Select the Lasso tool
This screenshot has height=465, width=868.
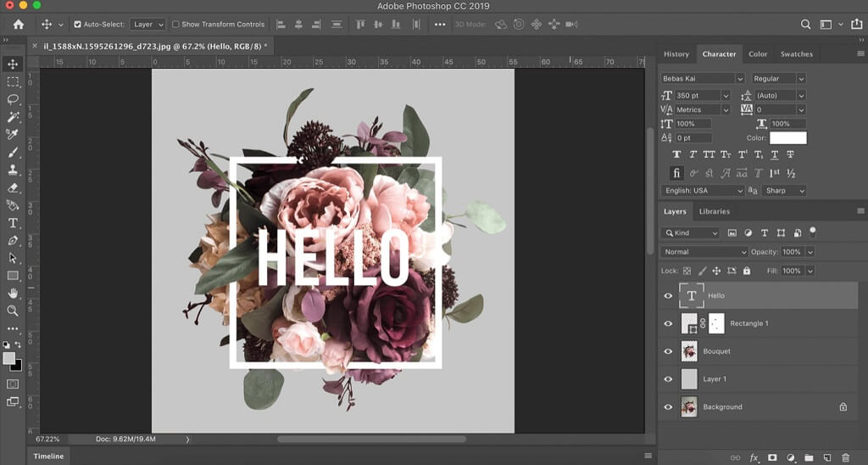13,100
